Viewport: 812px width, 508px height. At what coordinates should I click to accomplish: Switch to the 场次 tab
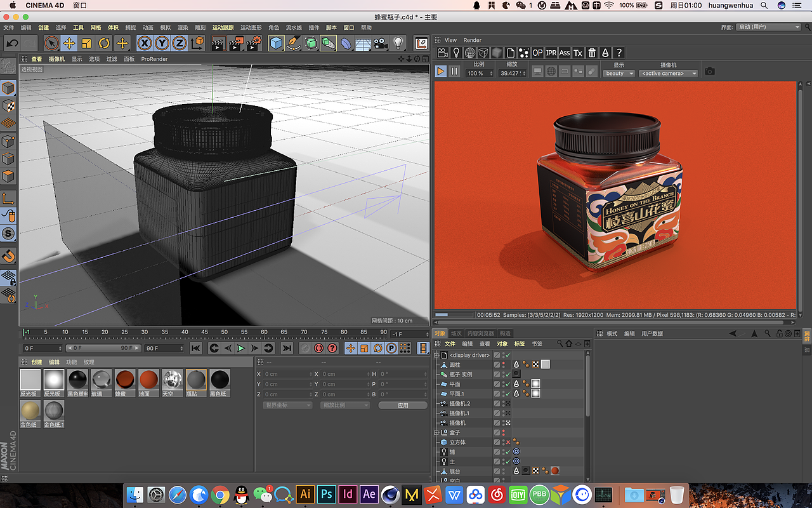(456, 333)
